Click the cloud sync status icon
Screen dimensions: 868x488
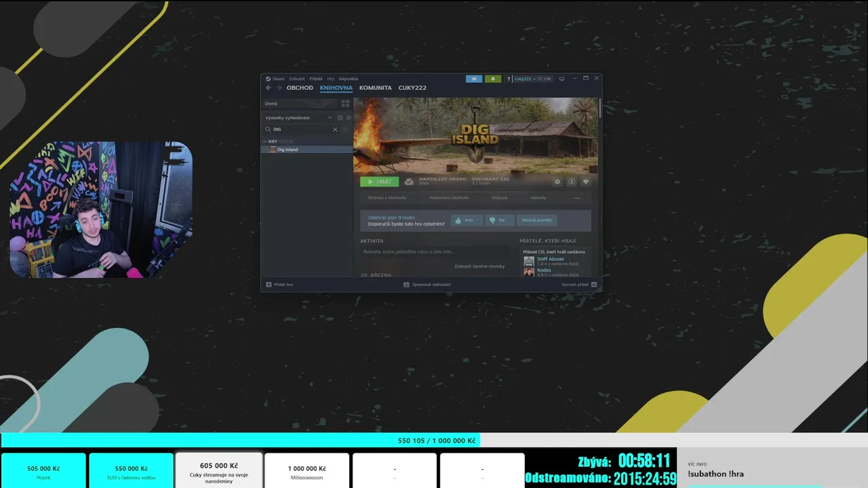tap(409, 182)
